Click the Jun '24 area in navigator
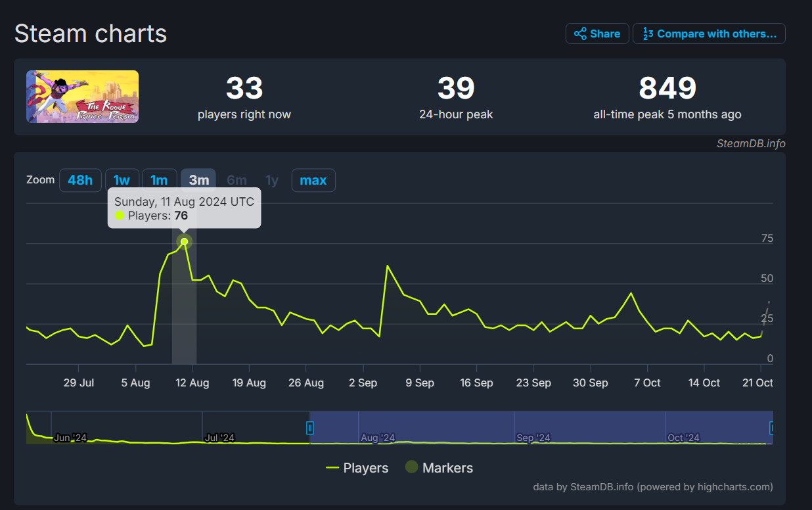Screen dimensions: 812x510 70,437
